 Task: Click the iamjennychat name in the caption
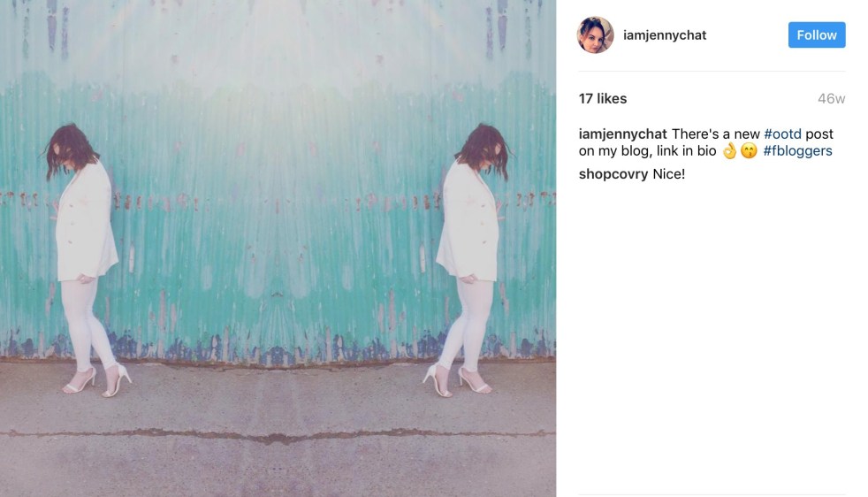click(x=623, y=134)
